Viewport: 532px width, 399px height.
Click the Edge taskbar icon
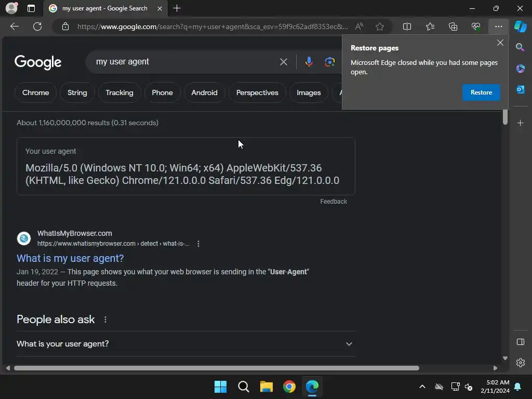tap(312, 387)
